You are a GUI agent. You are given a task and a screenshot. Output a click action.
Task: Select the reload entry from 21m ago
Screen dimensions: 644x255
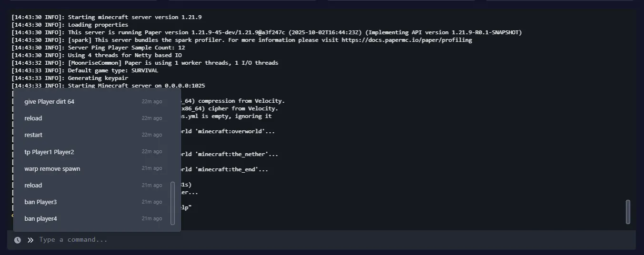point(33,186)
